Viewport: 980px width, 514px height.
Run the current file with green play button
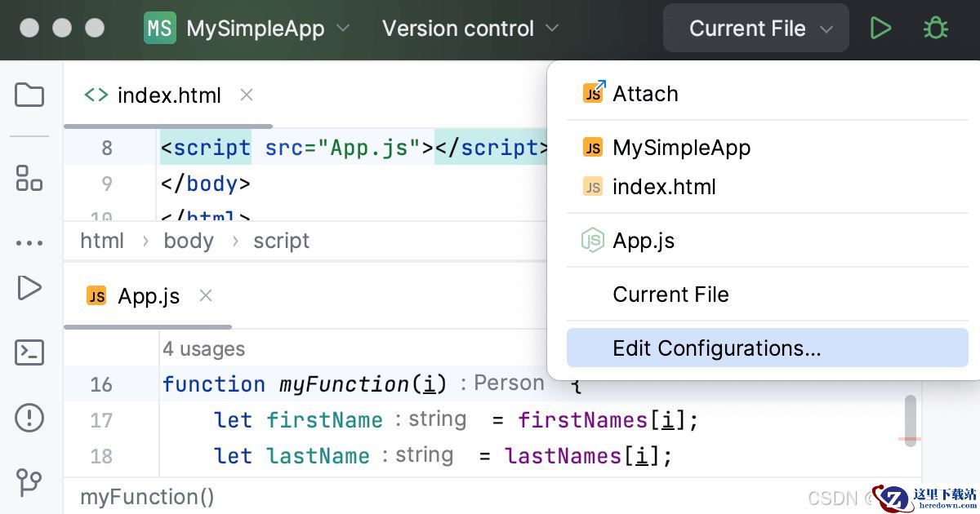tap(880, 29)
